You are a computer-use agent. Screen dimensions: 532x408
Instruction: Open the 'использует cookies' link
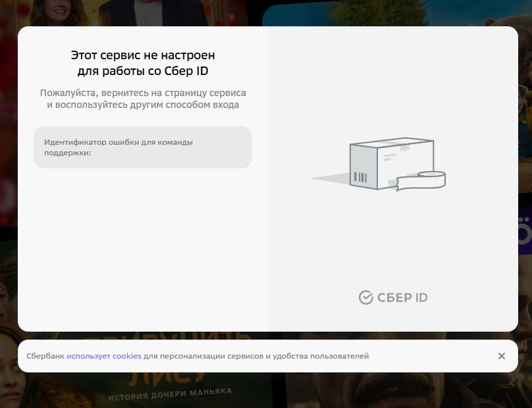pos(104,356)
